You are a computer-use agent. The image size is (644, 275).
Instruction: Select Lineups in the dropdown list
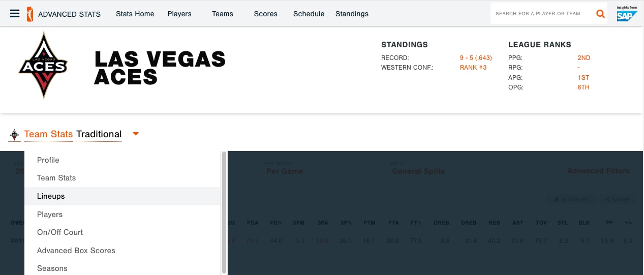[122, 196]
